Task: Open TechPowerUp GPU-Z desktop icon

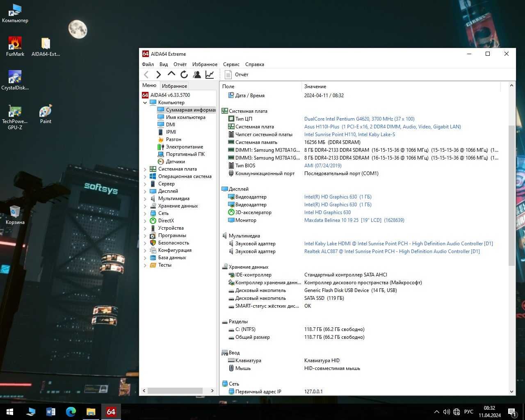Action: point(15,116)
